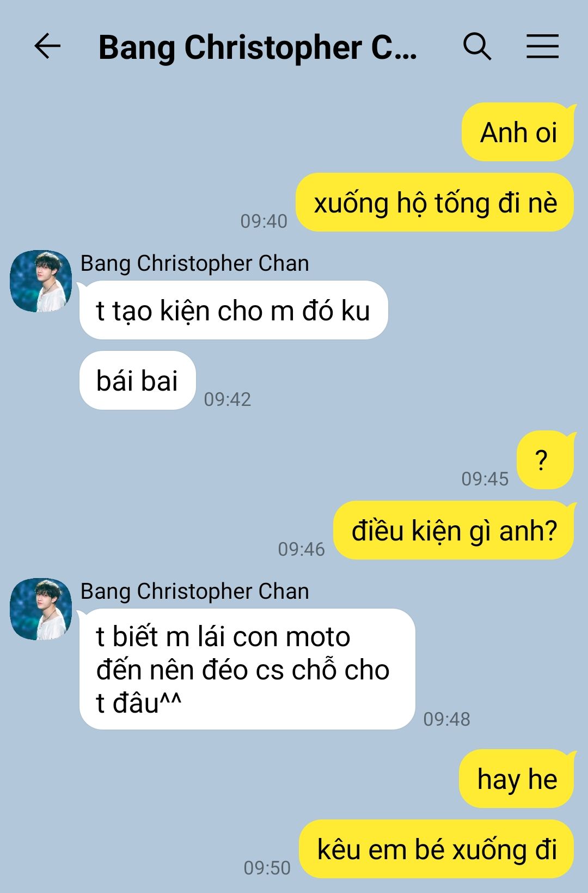The width and height of the screenshot is (588, 893).
Task: Tap the 'hay he' message bubble
Action: pyautogui.click(x=517, y=779)
